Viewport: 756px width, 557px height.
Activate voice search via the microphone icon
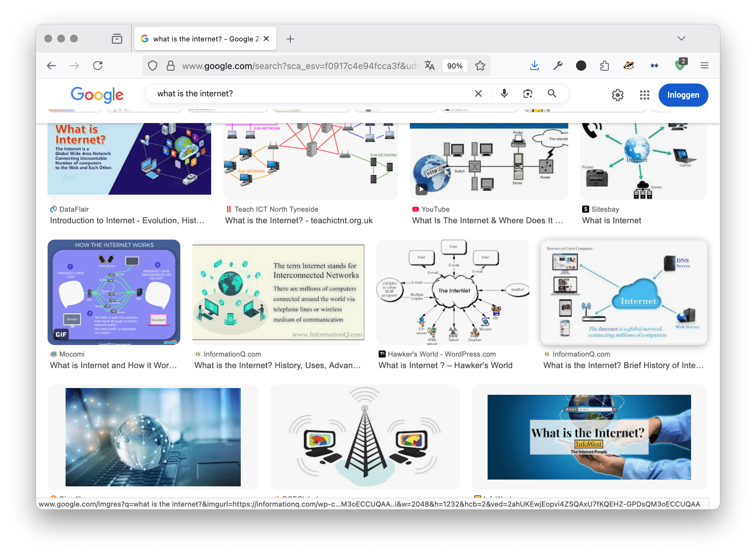(504, 93)
